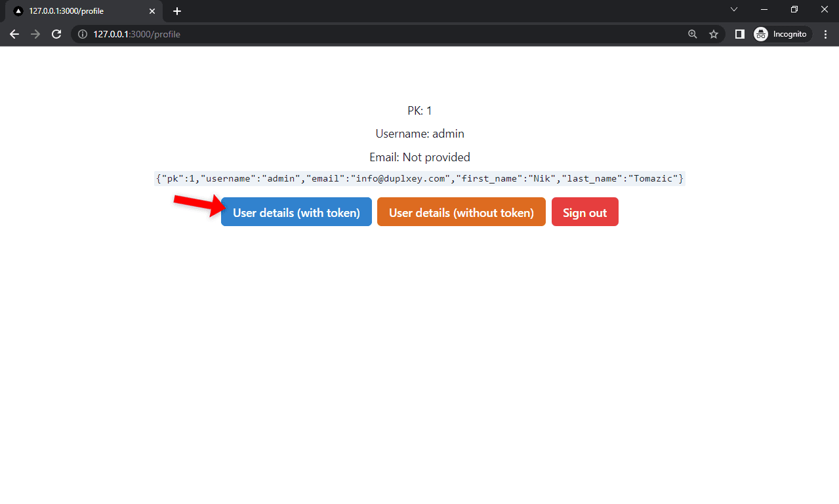
Task: Restore down the browser window
Action: tap(794, 9)
